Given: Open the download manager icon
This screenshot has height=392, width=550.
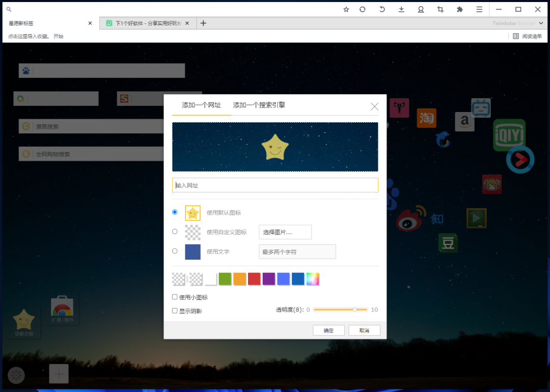Looking at the screenshot, I should 401,9.
